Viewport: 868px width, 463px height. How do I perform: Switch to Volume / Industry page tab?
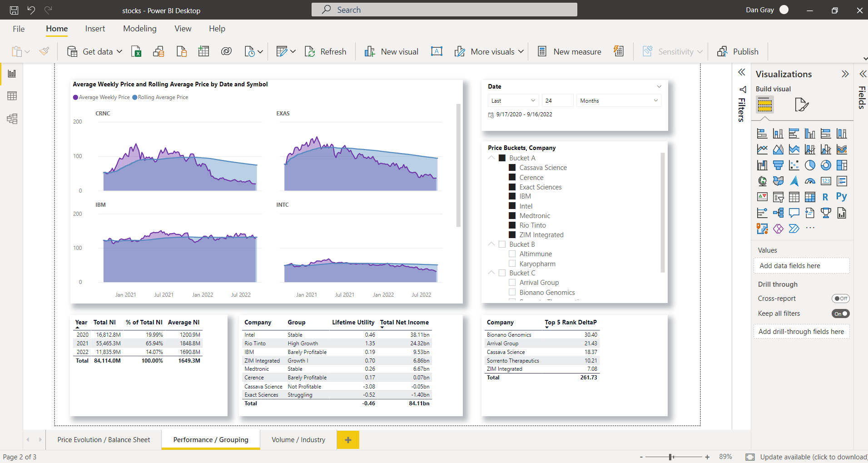(298, 440)
